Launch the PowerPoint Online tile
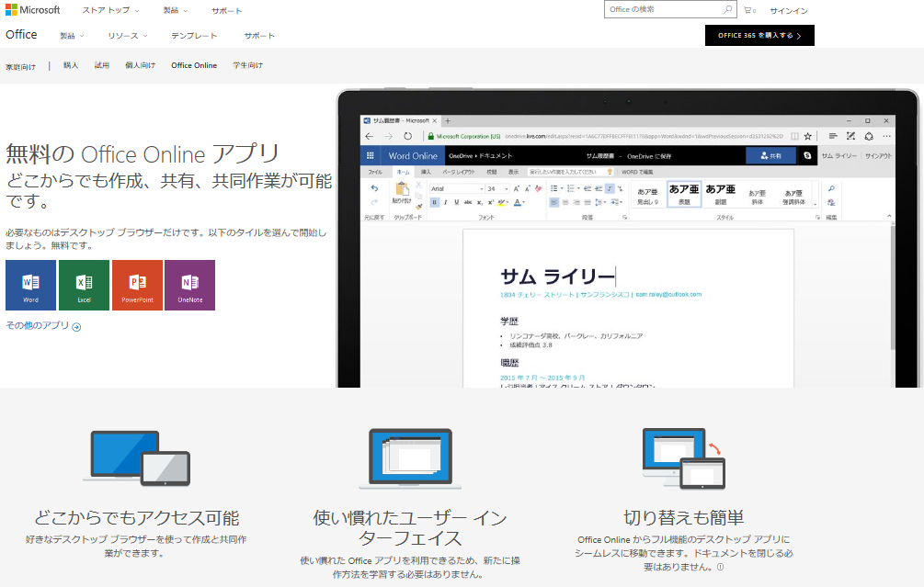 coord(137,285)
